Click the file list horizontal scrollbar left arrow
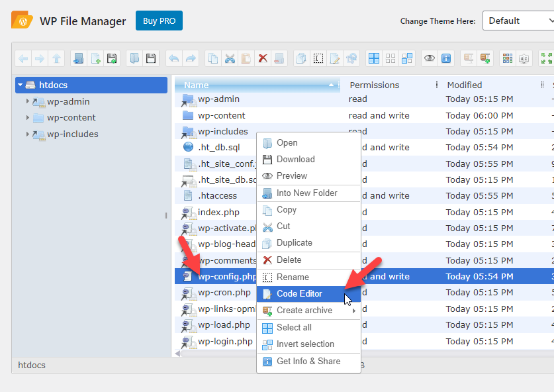Screen dimensions: 554x392 pos(178,354)
